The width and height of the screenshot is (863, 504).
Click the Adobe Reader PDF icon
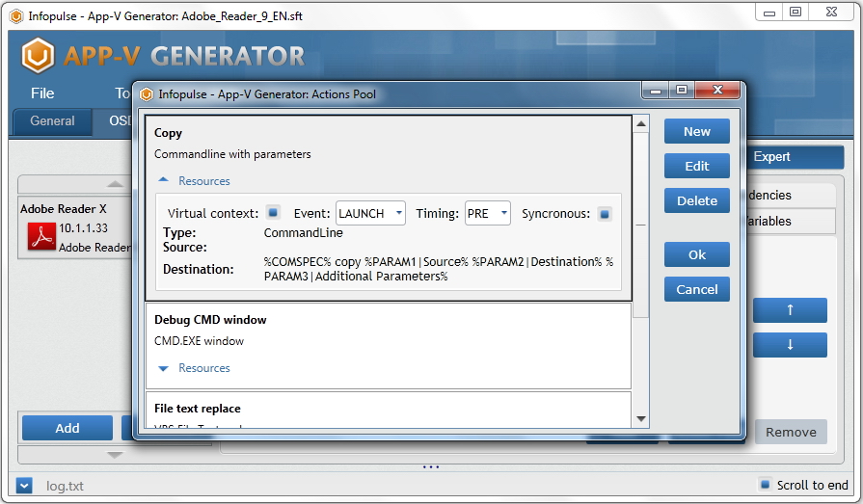41,236
